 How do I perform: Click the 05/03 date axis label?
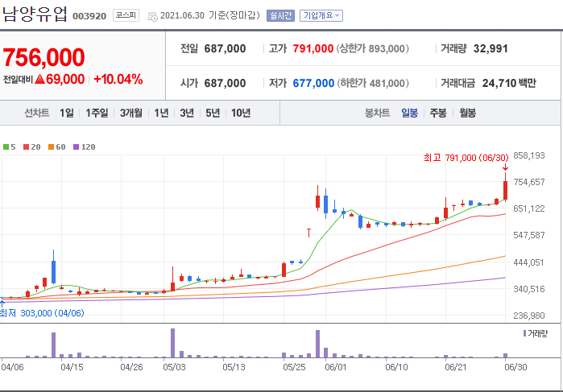174,367
